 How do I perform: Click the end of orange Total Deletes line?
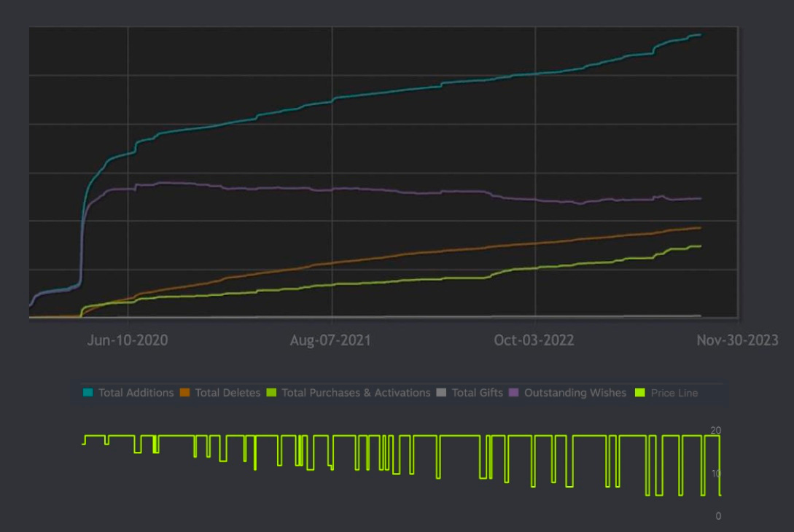point(701,228)
